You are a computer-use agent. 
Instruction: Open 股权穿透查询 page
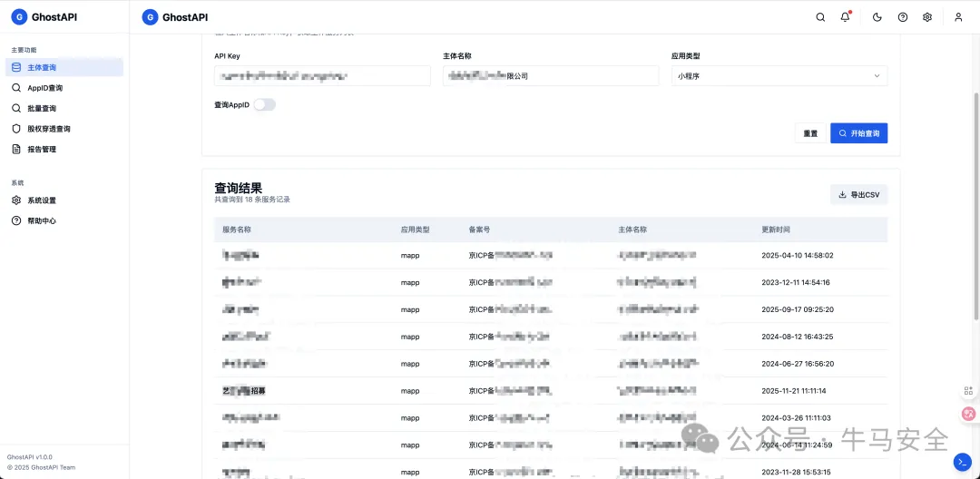tap(48, 129)
